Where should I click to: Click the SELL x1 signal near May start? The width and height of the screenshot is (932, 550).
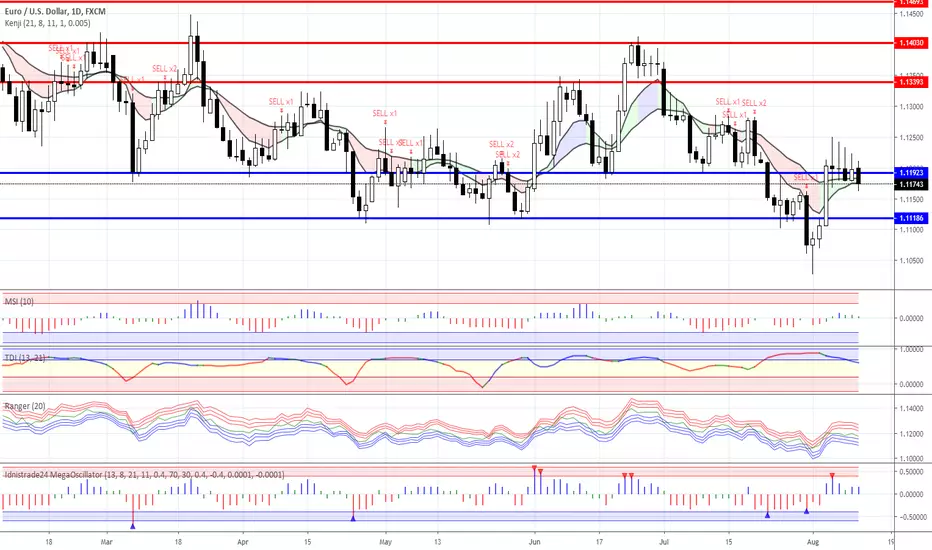point(385,113)
